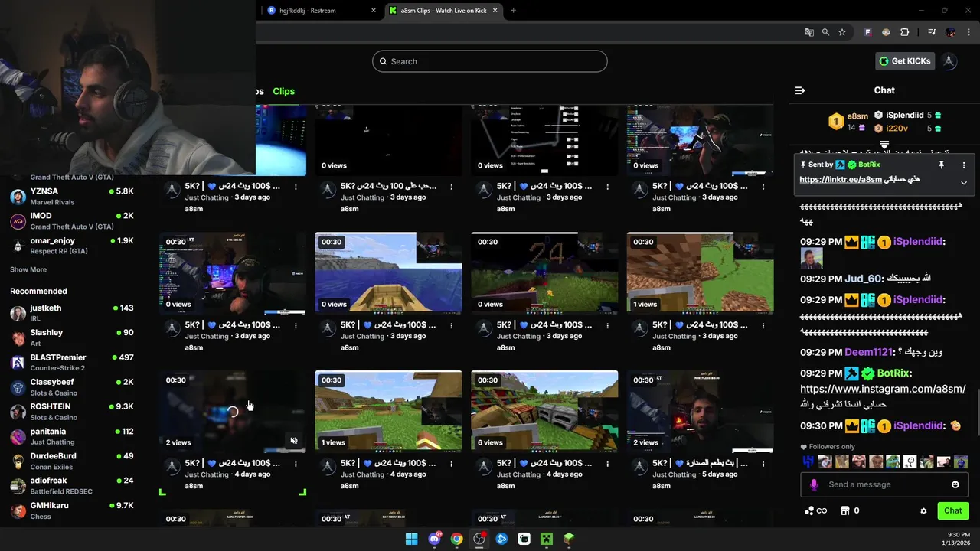Open the boat on water clip thumbnail
Image resolution: width=980 pixels, height=551 pixels.
(388, 272)
